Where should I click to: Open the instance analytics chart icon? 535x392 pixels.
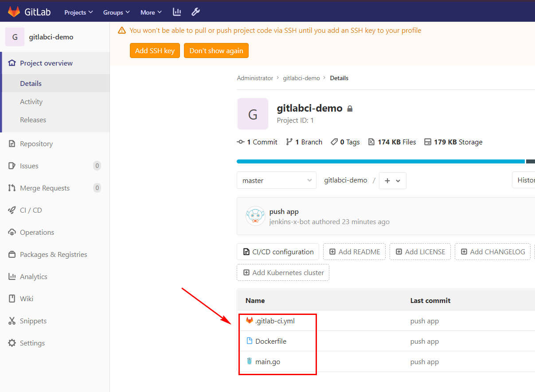177,12
